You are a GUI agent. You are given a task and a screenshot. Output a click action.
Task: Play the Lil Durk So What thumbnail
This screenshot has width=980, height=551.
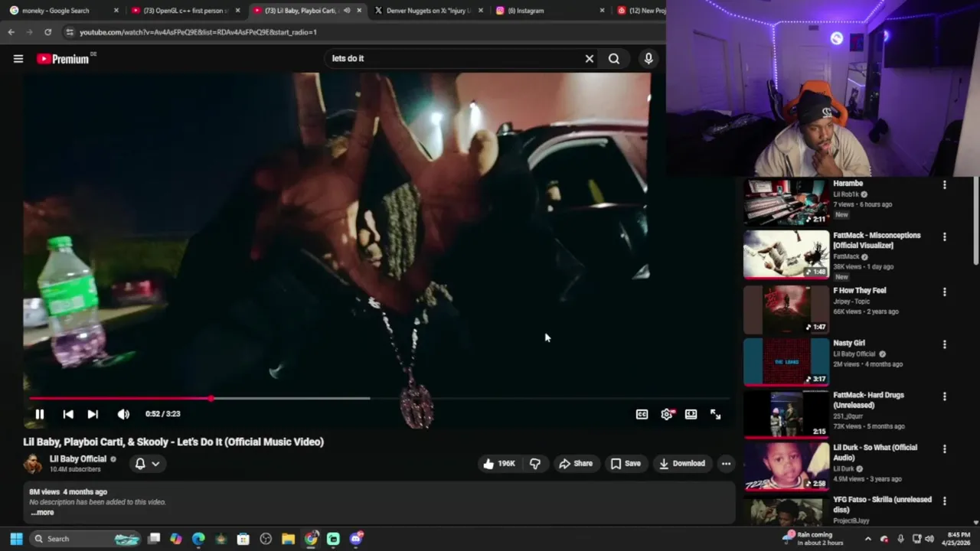(786, 465)
